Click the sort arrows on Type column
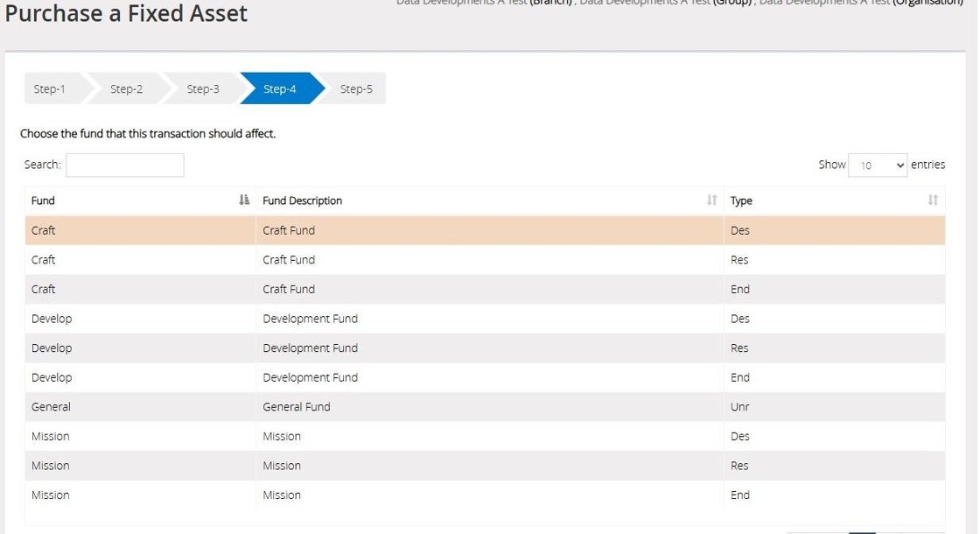Viewport: 980px width, 534px height. [x=933, y=200]
